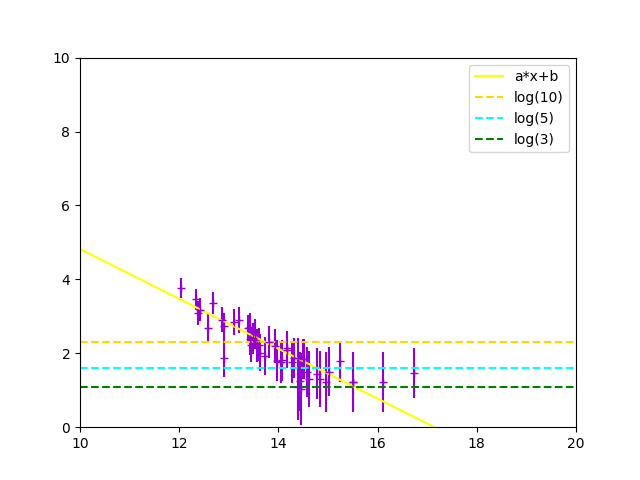Image resolution: width=640 pixels, height=480 pixels.
Task: Click the leftmost purple data point near x=12
Action: click(181, 288)
